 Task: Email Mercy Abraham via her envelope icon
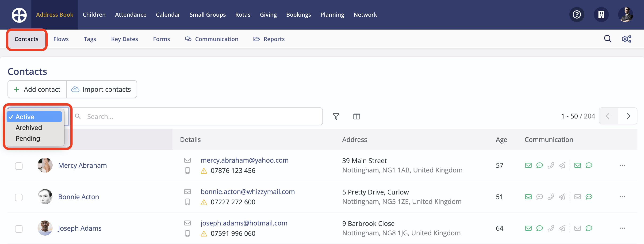(528, 165)
